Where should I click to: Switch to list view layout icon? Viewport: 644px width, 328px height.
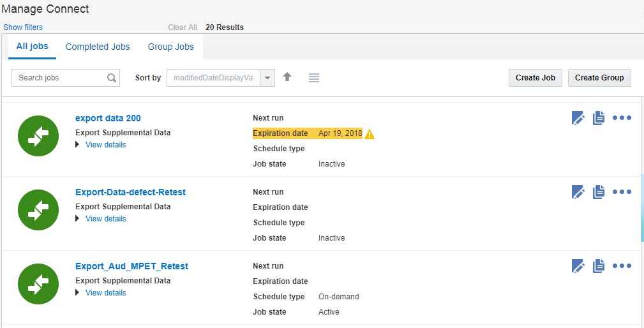313,78
